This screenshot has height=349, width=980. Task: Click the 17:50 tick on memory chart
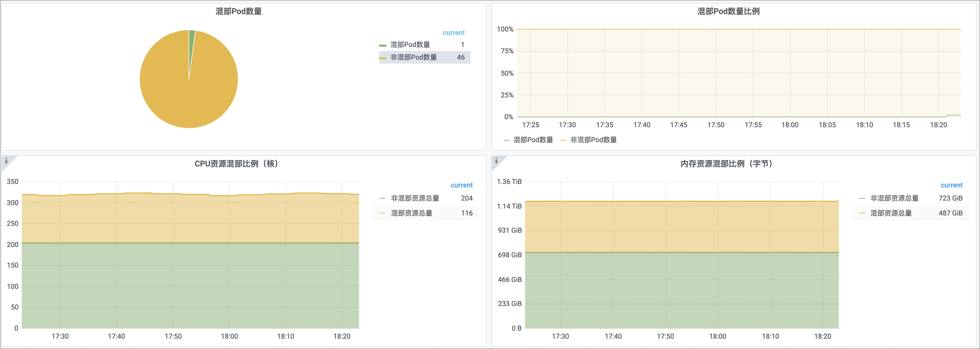pyautogui.click(x=665, y=336)
